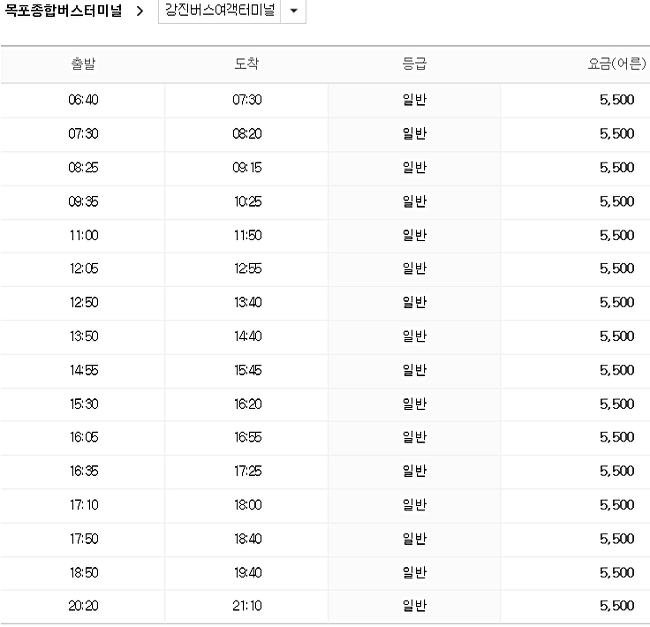Click the 09:15 arrival time cell
Image resolution: width=650 pixels, height=627 pixels.
click(x=247, y=167)
